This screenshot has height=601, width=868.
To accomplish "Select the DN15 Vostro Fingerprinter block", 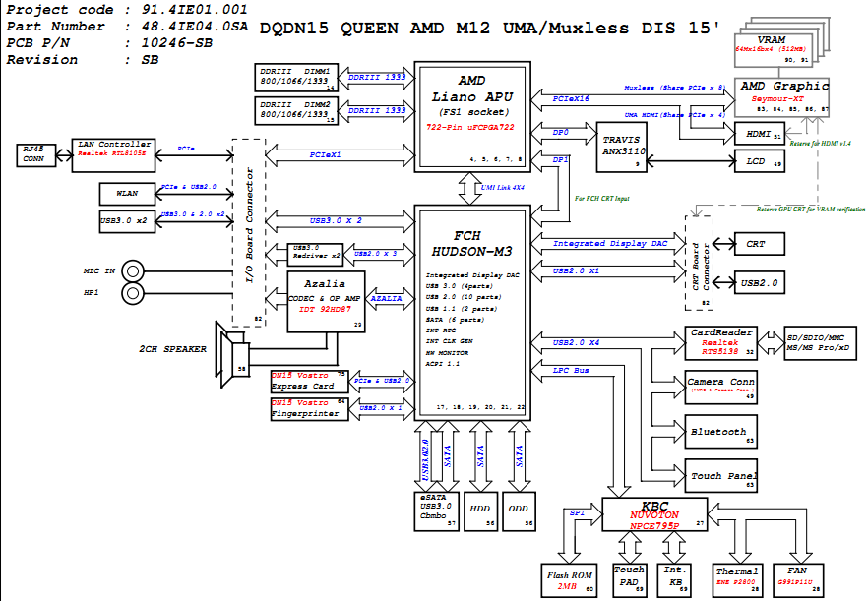I will pos(309,409).
